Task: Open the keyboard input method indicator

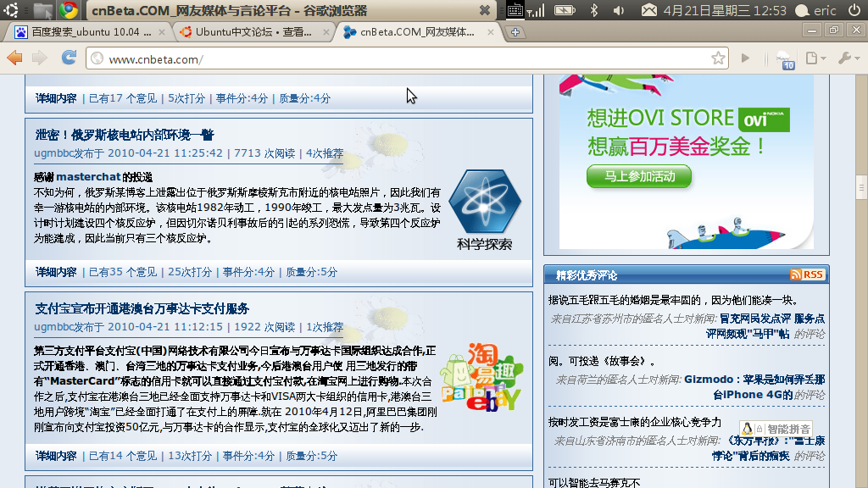Action: 515,10
